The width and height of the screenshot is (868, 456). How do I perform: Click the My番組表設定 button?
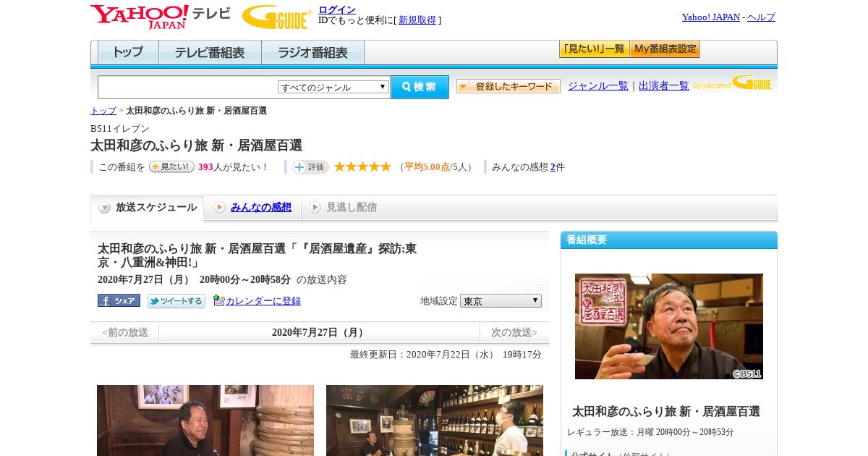point(665,49)
